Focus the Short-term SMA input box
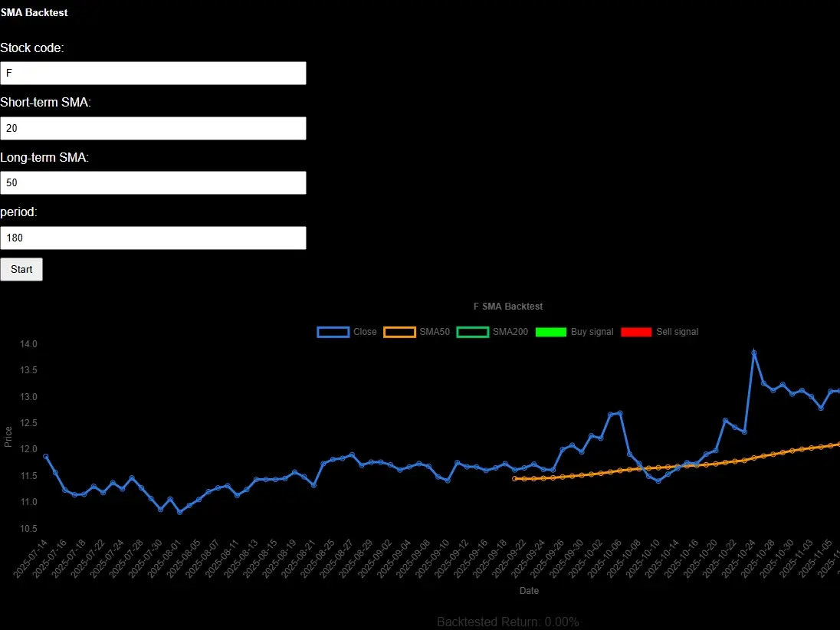The width and height of the screenshot is (840, 630). pyautogui.click(x=153, y=129)
